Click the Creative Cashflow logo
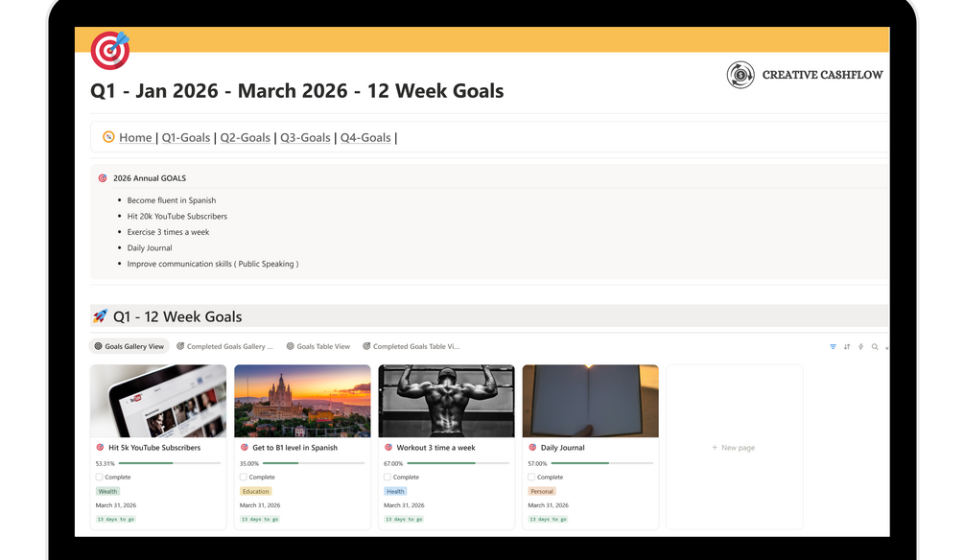 [804, 75]
